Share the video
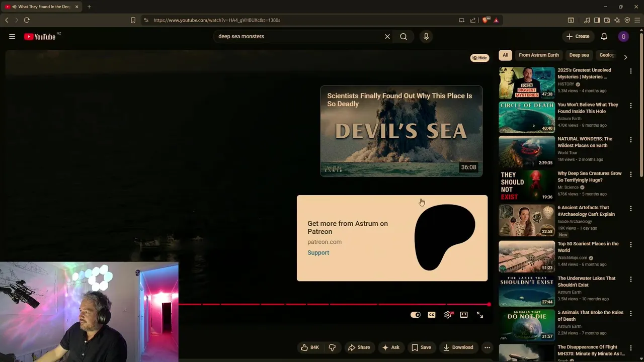Image resolution: width=644 pixels, height=362 pixels. click(x=359, y=347)
